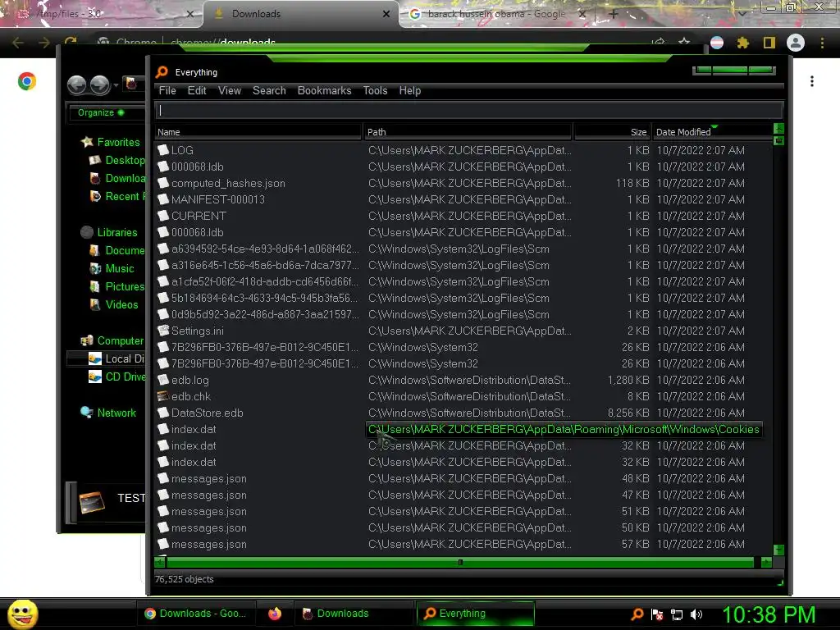Open Downloads page three-dot menu

(x=812, y=81)
